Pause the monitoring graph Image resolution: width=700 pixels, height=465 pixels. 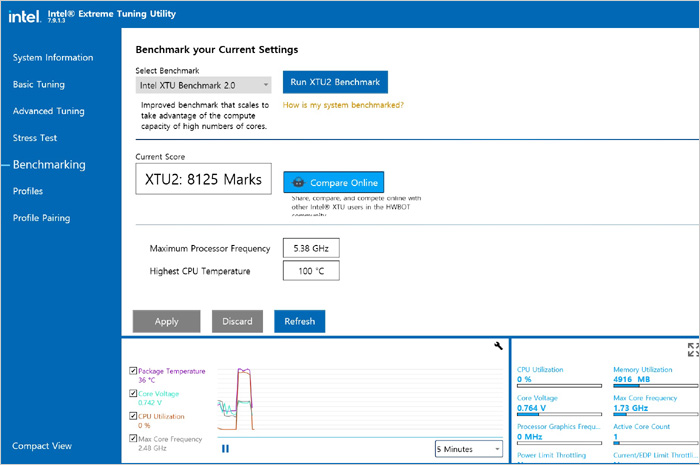(225, 448)
